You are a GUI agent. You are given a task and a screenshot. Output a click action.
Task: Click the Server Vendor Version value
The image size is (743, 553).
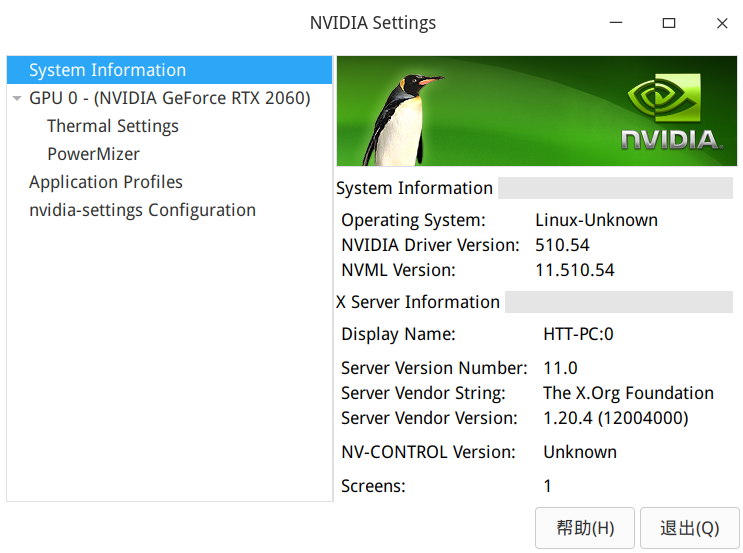coord(615,418)
